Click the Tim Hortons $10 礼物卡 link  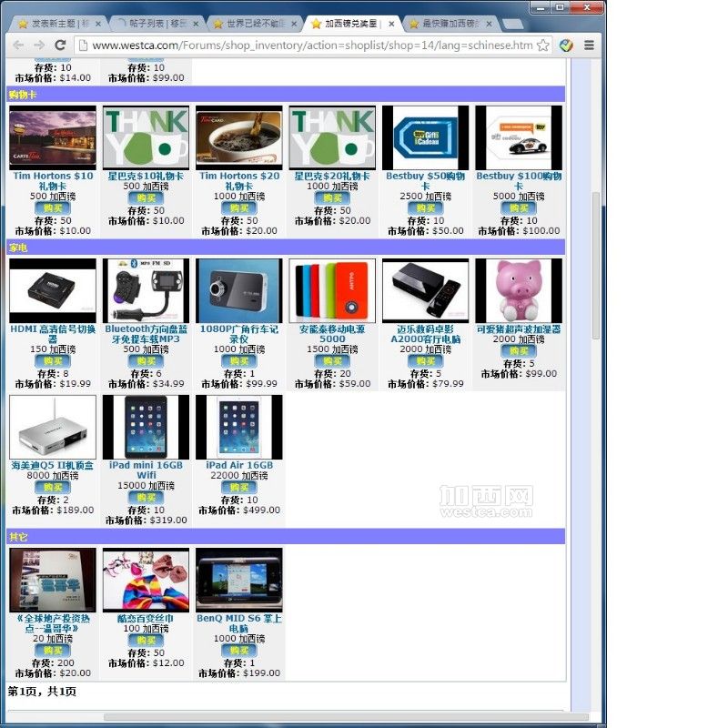pos(53,181)
